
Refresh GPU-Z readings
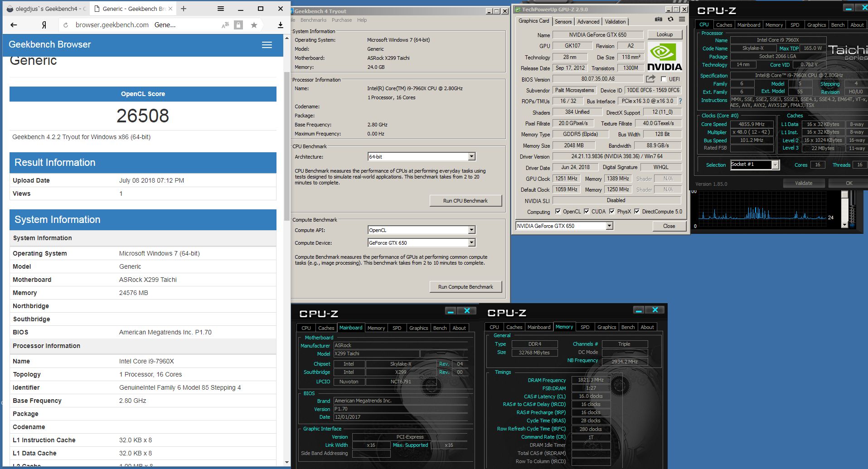tap(670, 19)
